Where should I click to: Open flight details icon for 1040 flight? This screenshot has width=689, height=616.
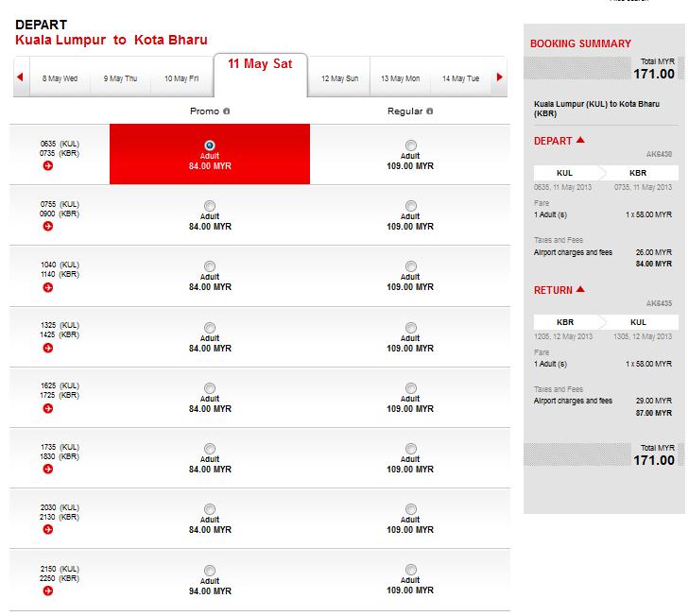48,287
